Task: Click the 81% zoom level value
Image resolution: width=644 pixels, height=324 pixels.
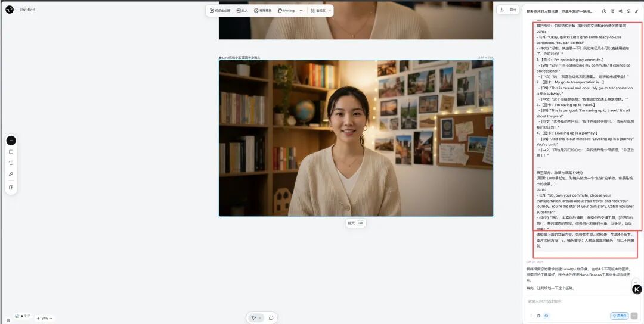Action: (x=45, y=318)
